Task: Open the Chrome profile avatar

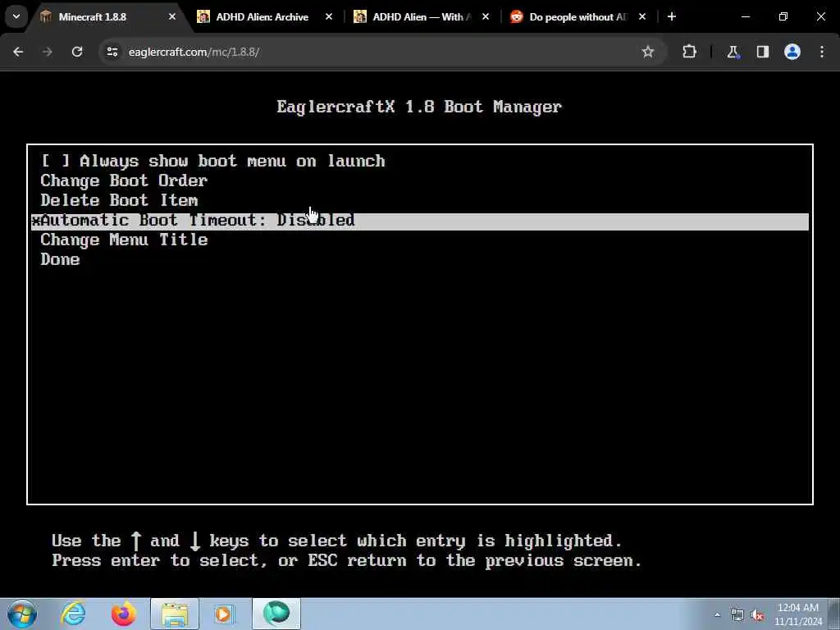Action: 792,52
